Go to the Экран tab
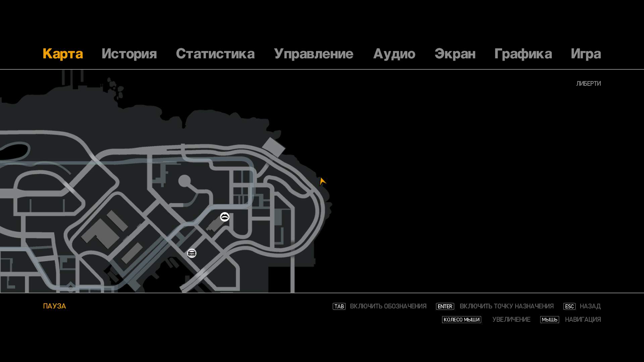The width and height of the screenshot is (644, 362). coord(455,54)
